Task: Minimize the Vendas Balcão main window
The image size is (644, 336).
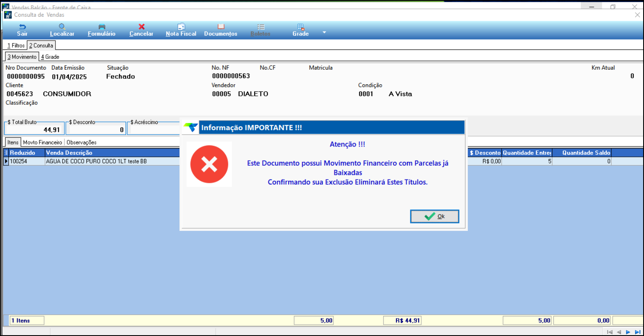Action: (592, 6)
